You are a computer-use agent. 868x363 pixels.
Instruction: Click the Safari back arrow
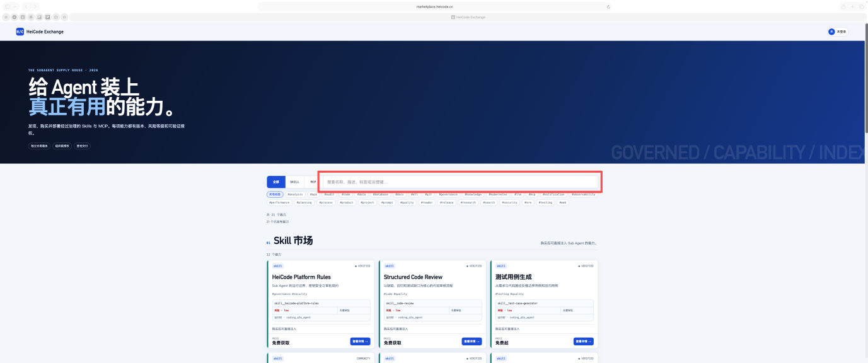tap(26, 6)
